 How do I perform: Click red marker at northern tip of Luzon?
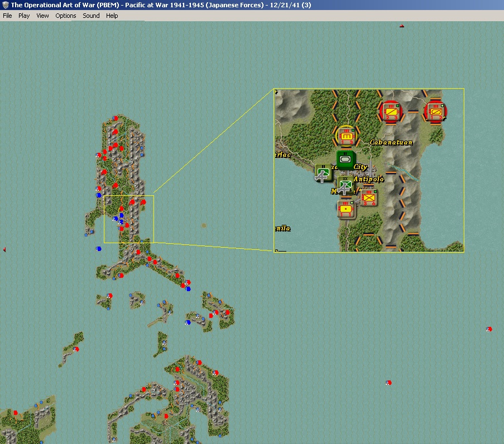115,118
